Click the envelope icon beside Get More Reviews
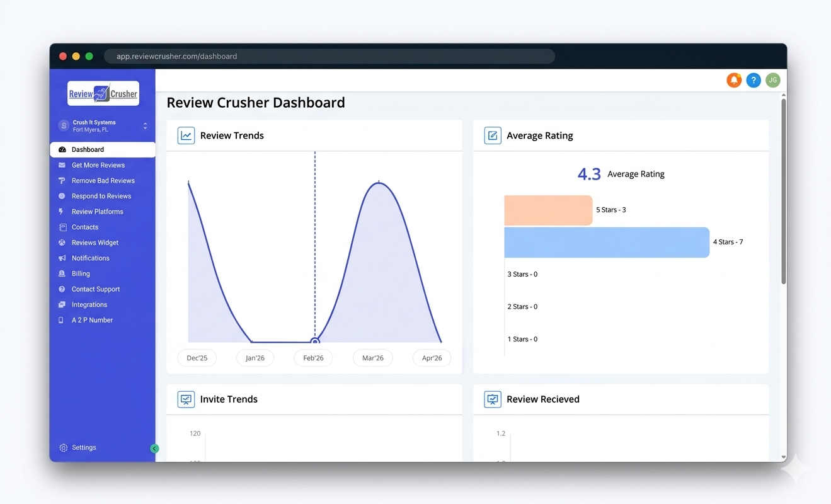This screenshot has width=831, height=504. pyautogui.click(x=62, y=165)
